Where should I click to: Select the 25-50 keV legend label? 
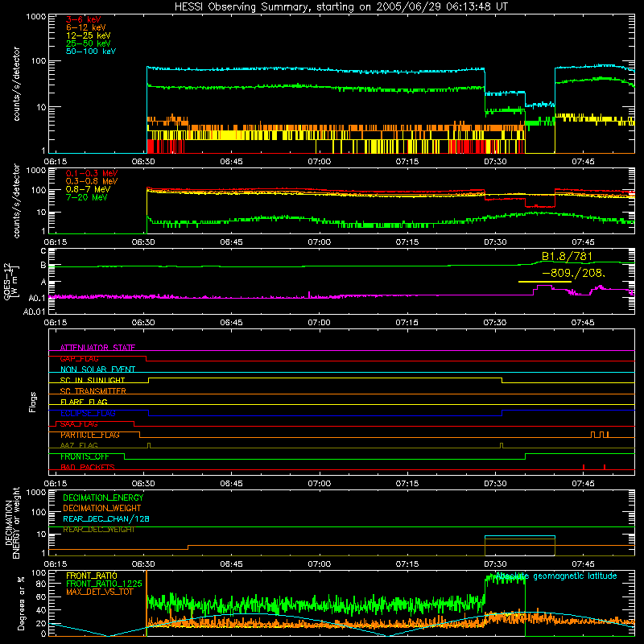(89, 43)
